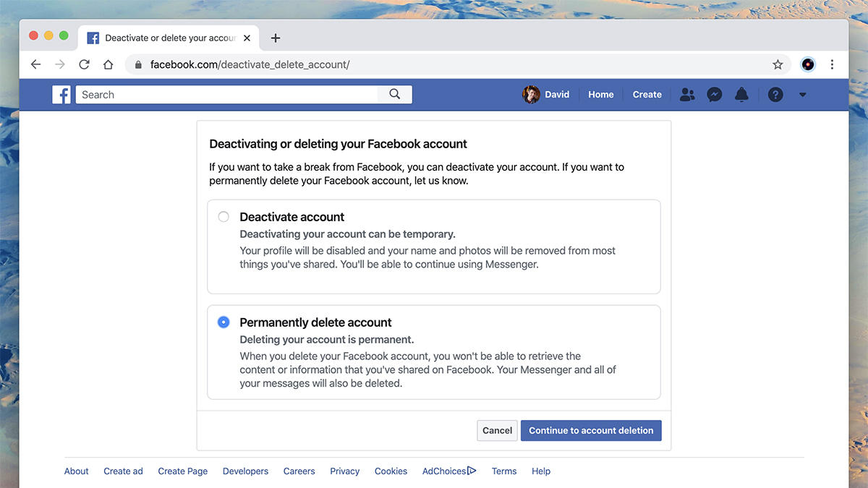The width and height of the screenshot is (868, 488).
Task: Open Chrome three-dot menu
Action: [832, 64]
